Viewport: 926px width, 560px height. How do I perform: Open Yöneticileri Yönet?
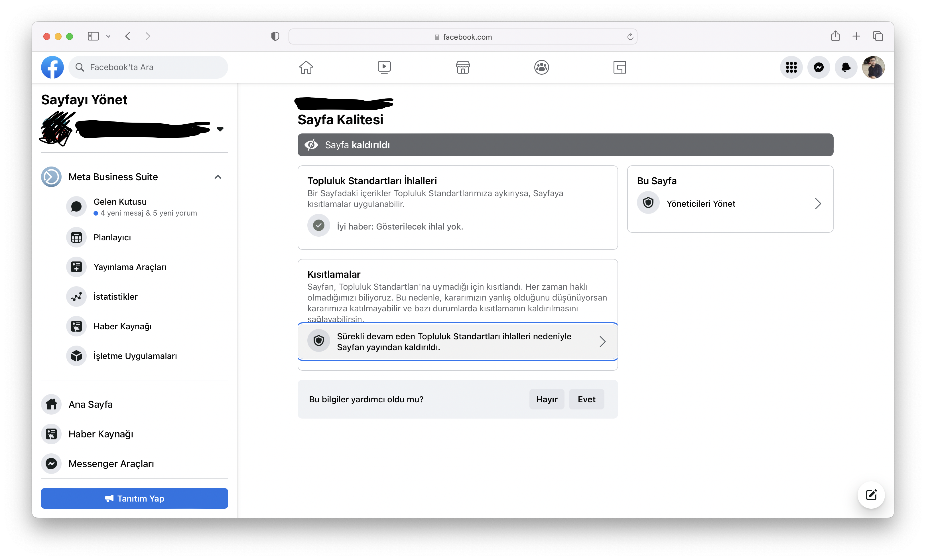click(730, 203)
